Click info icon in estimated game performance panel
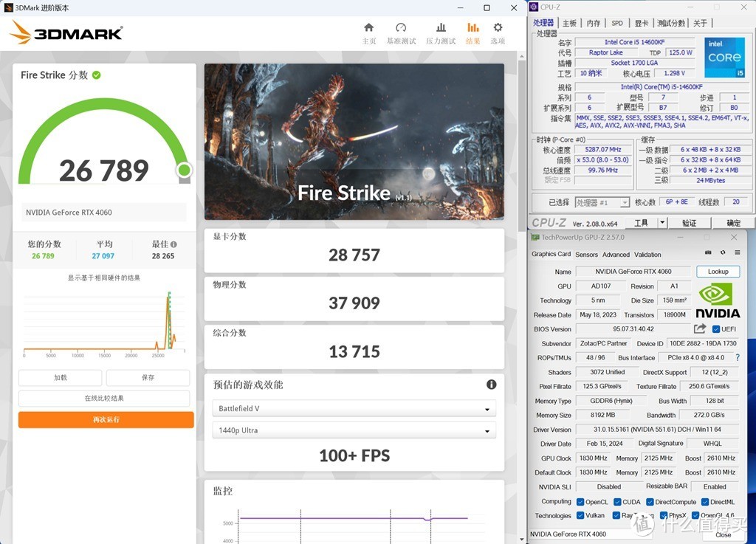The width and height of the screenshot is (756, 544). [x=491, y=385]
